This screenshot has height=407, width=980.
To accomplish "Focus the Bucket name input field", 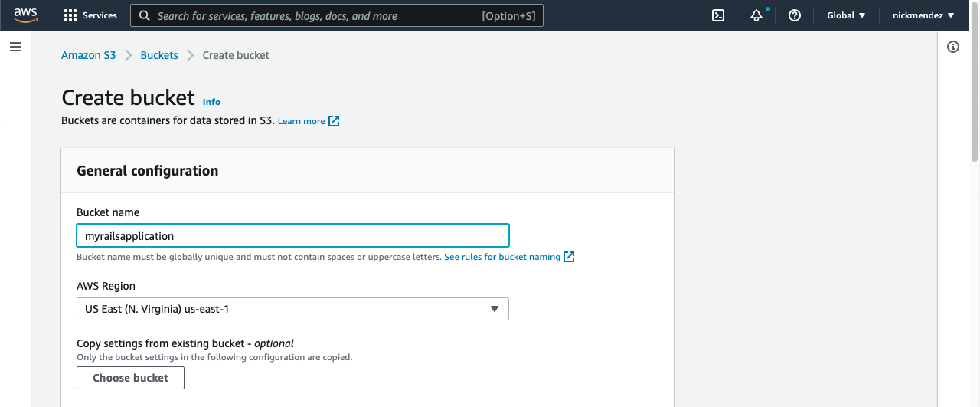I will 292,235.
